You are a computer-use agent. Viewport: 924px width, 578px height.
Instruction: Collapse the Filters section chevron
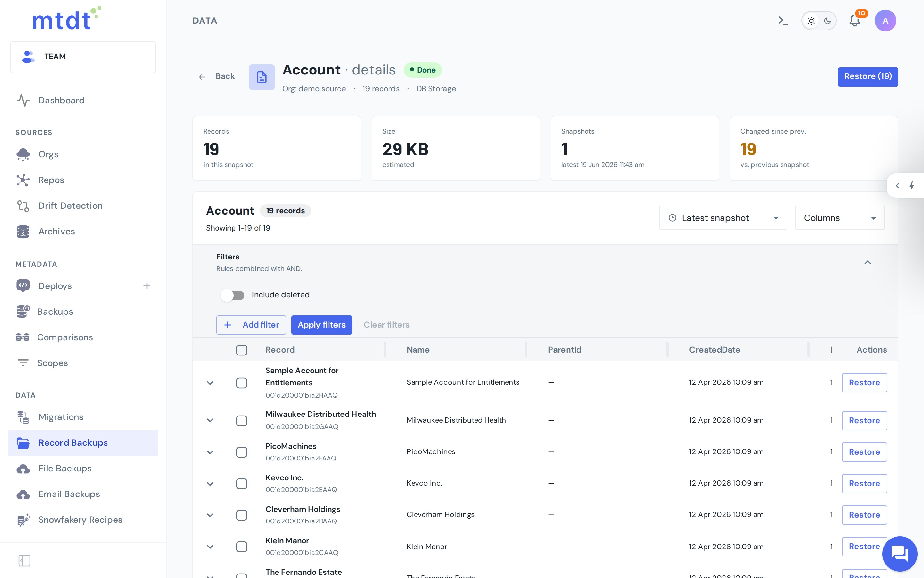(x=868, y=262)
